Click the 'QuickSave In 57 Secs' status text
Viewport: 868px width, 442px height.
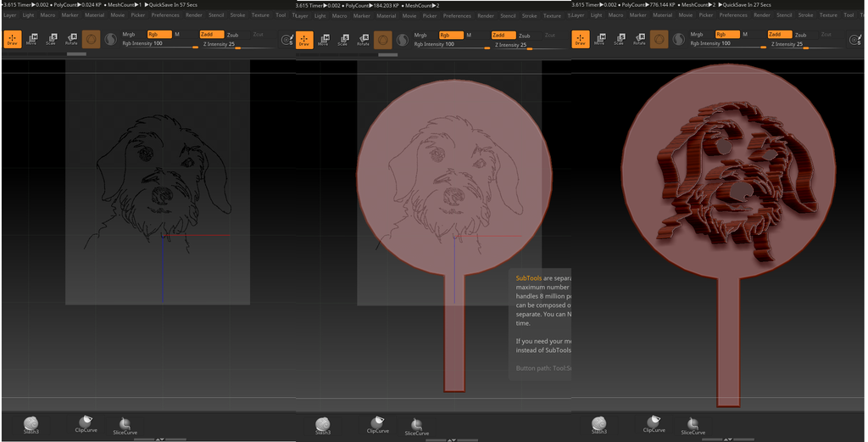point(173,4)
